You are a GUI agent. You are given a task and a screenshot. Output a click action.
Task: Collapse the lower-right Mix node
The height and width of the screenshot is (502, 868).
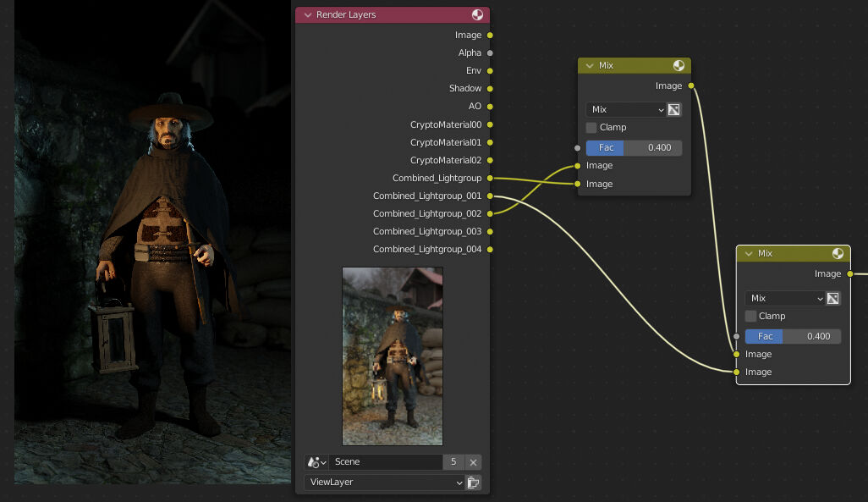(749, 254)
